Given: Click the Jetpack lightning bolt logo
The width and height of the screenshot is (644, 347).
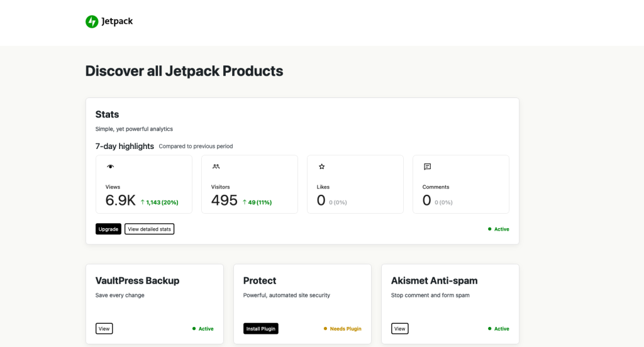Looking at the screenshot, I should [x=92, y=21].
